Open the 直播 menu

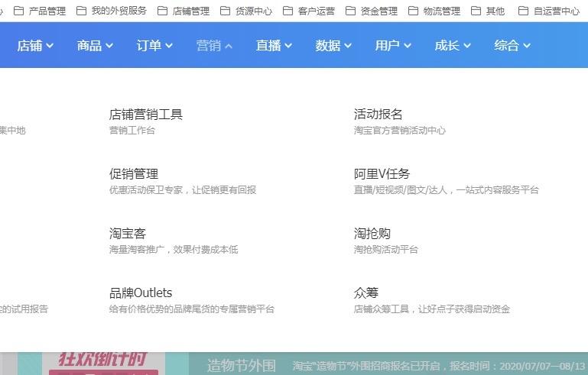274,46
